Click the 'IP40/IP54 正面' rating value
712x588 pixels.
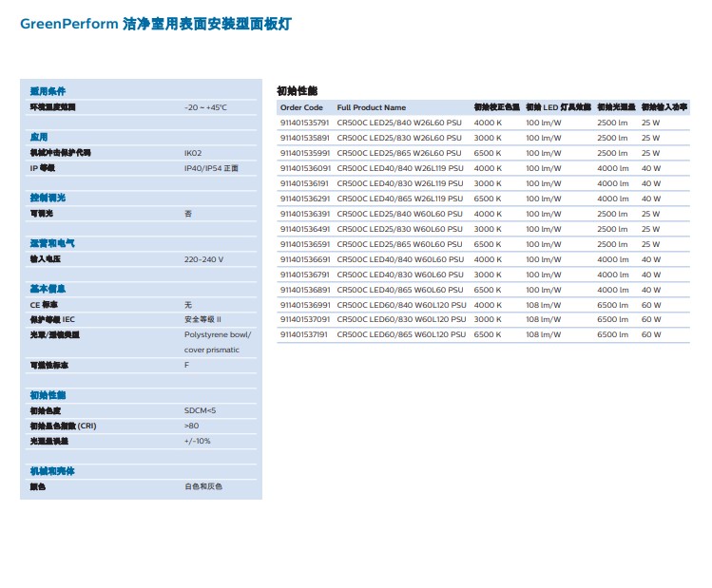[x=211, y=168]
